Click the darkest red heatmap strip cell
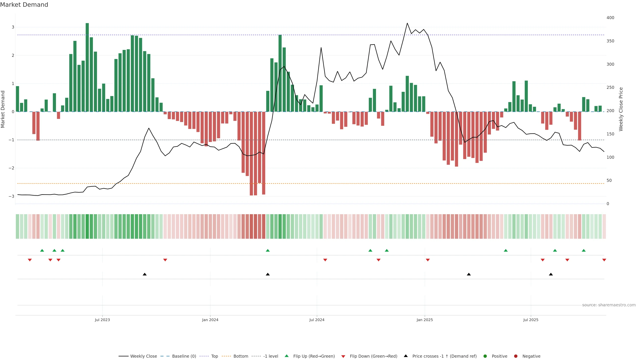The image size is (644, 362). click(251, 226)
